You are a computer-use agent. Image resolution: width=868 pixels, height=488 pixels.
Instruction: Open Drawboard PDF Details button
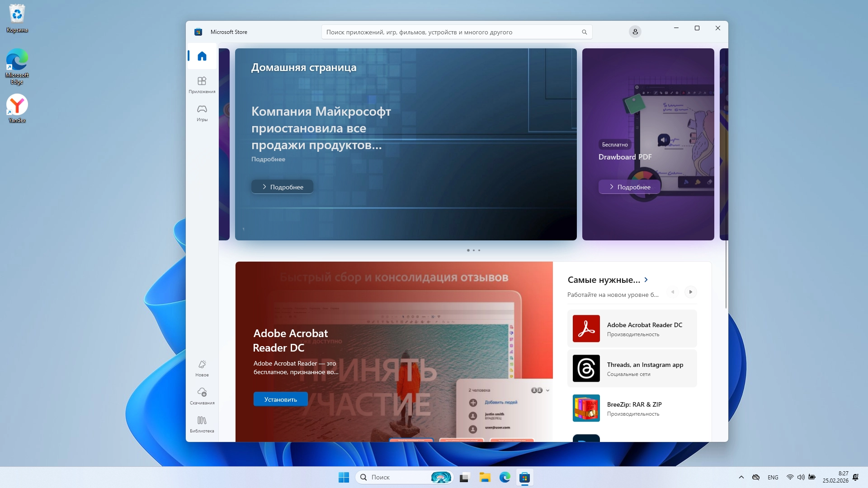(629, 187)
